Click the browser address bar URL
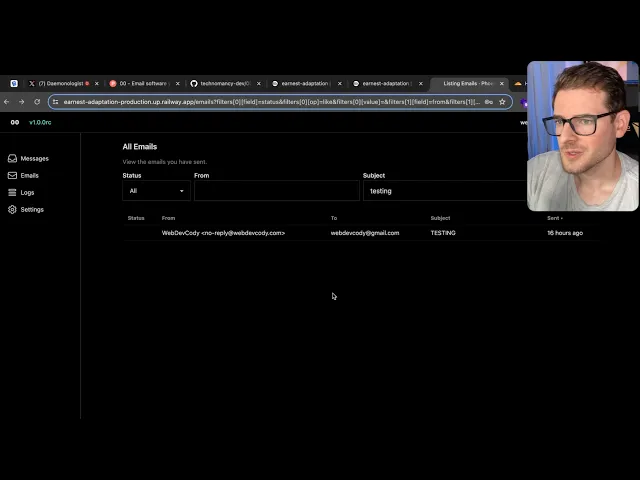This screenshot has height=480, width=640. pos(271,102)
